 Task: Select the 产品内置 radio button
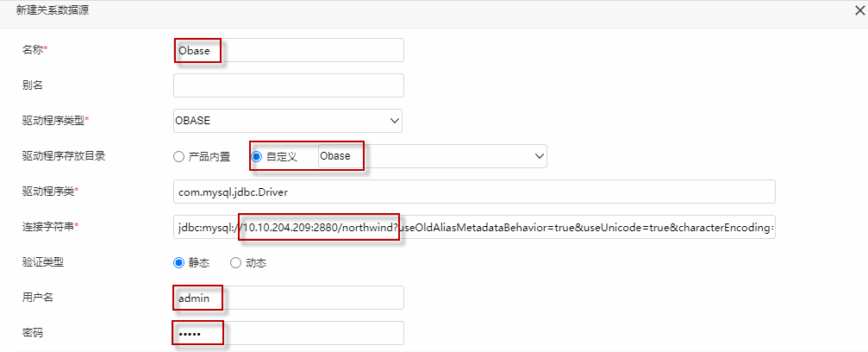pyautogui.click(x=178, y=156)
